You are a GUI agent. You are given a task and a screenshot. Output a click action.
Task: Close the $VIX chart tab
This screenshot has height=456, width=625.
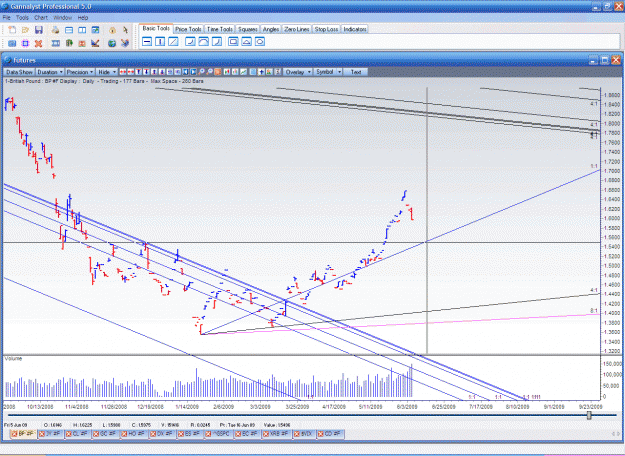(297, 434)
